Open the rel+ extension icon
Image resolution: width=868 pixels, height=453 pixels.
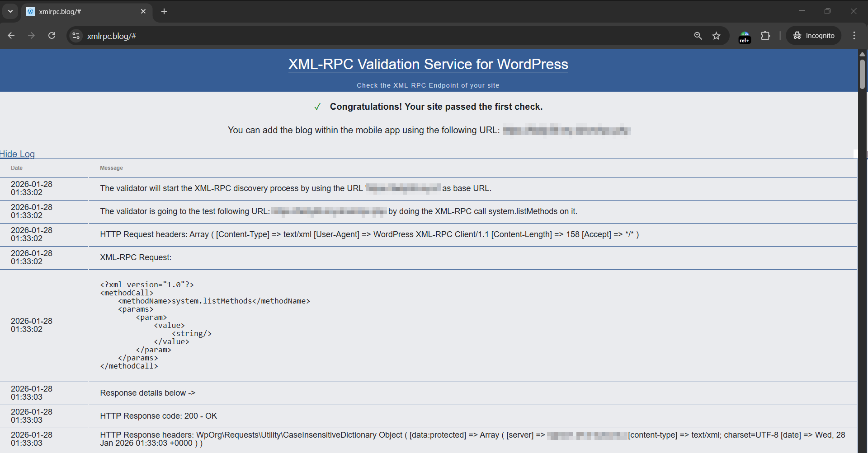click(745, 37)
